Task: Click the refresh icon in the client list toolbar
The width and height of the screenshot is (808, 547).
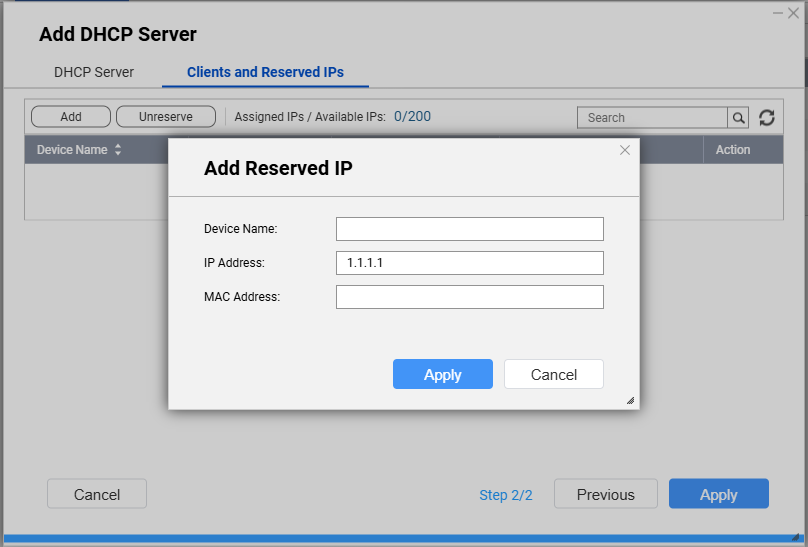Action: 767,118
